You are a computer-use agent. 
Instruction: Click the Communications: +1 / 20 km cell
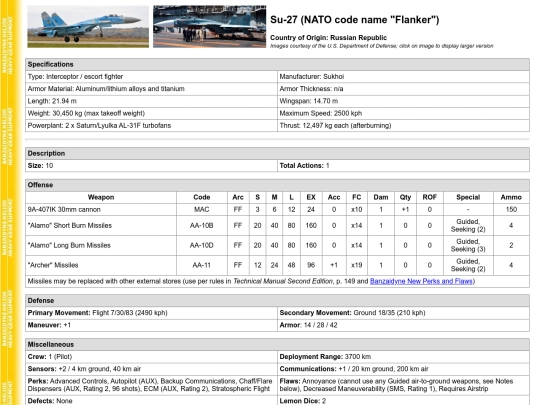click(403, 369)
